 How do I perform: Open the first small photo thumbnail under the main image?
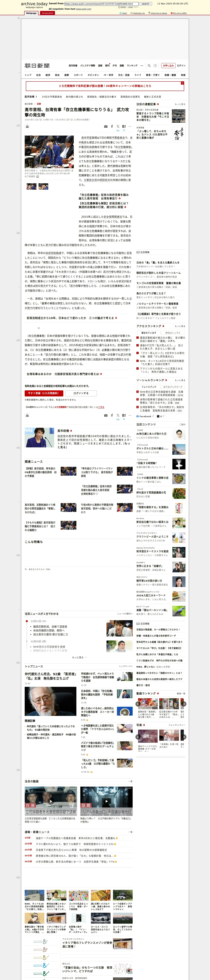[32, 186]
